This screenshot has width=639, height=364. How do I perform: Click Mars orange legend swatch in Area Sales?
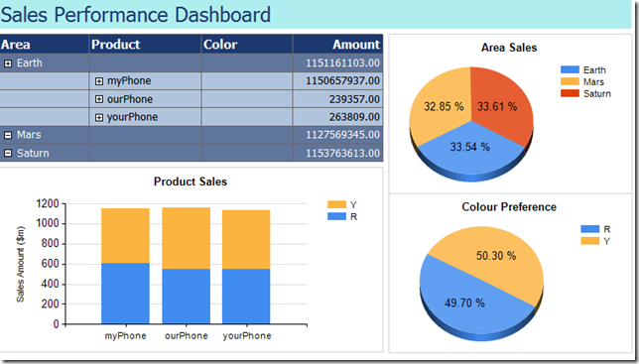click(570, 81)
